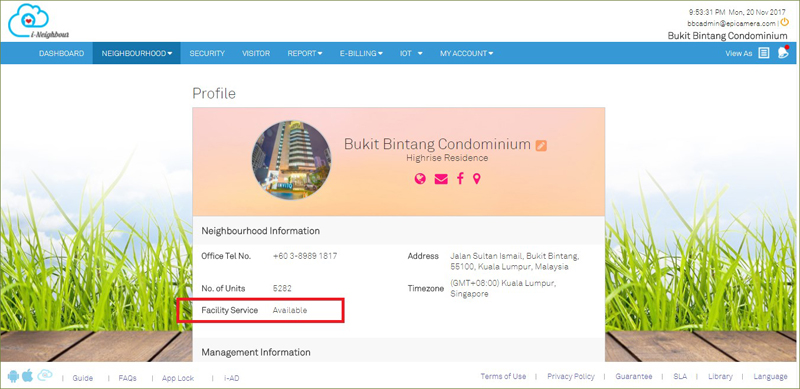The height and width of the screenshot is (389, 800).
Task: Open the Facebook icon on profile
Action: (460, 179)
